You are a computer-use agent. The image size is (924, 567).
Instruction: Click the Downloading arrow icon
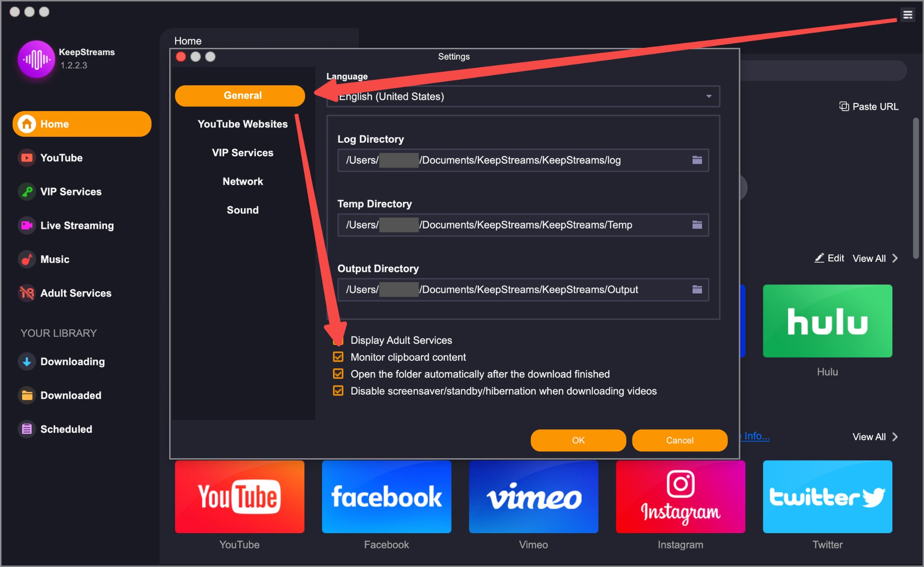pos(27,362)
